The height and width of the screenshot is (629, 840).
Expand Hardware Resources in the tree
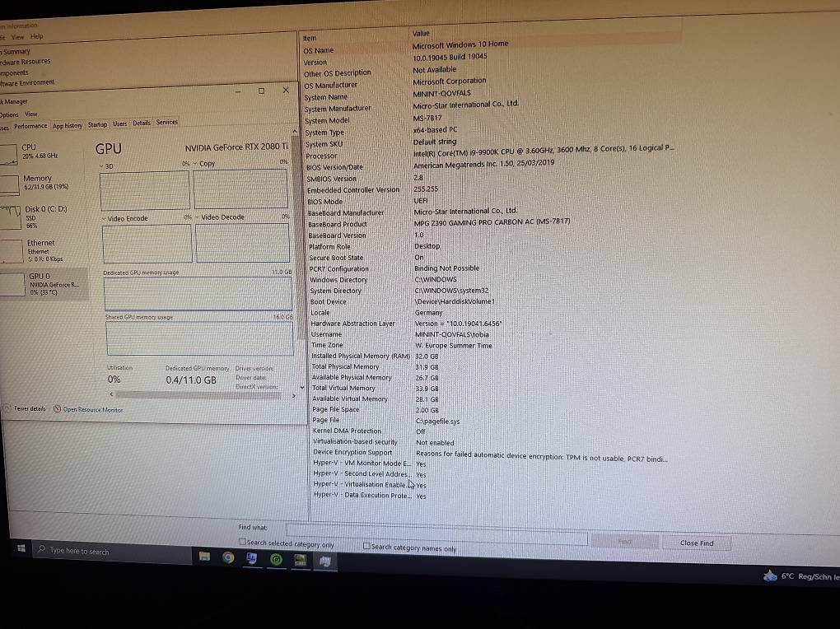point(26,62)
